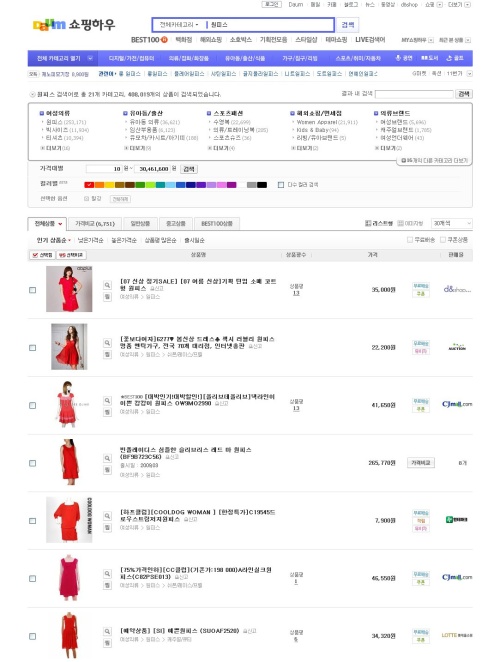
Task: Click the d&shop seller logo
Action: [457, 289]
